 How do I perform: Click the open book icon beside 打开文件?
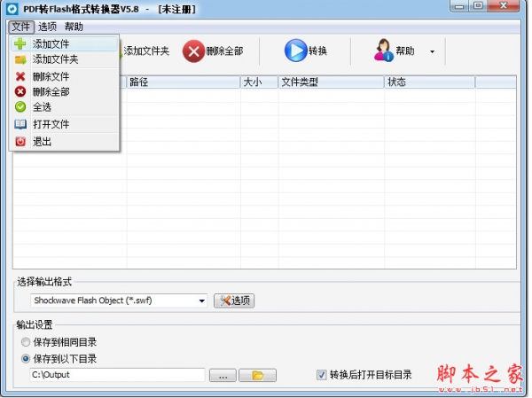pyautogui.click(x=20, y=124)
